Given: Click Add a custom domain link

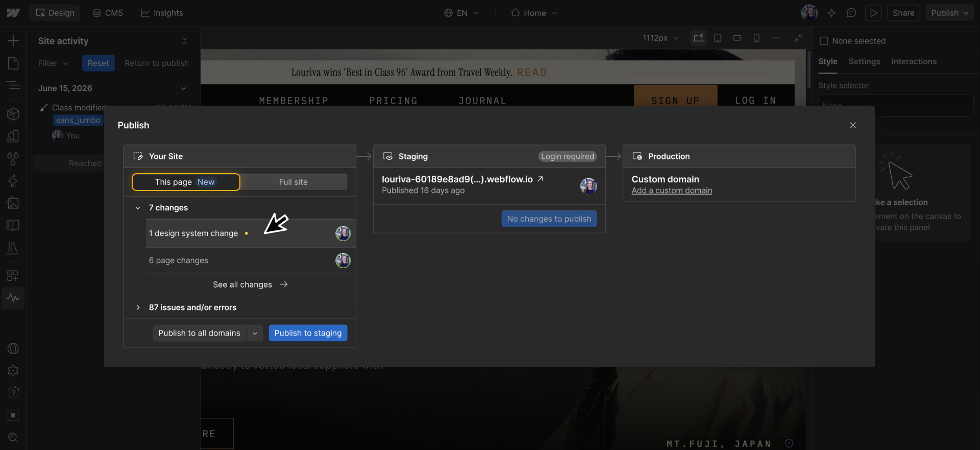Looking at the screenshot, I should (672, 191).
